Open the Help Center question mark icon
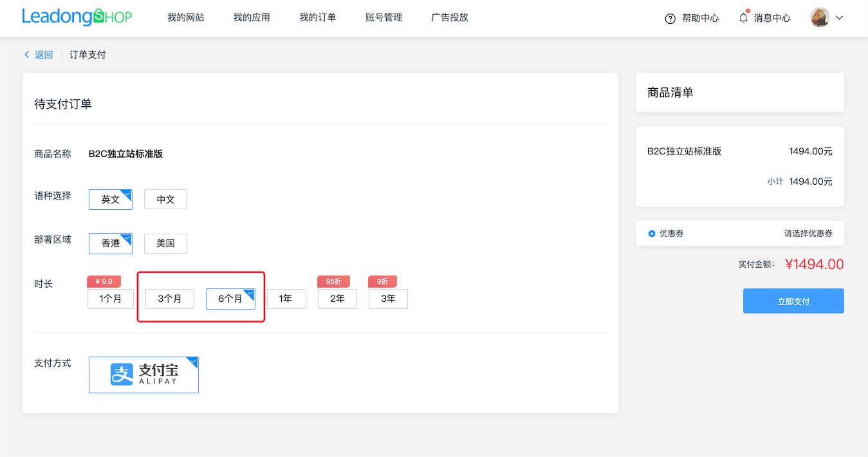Image resolution: width=868 pixels, height=457 pixels. (669, 18)
